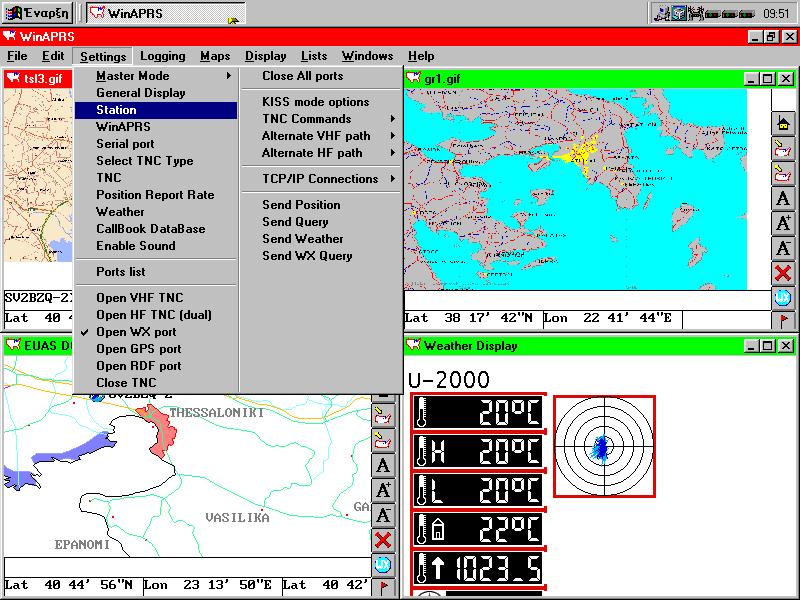Click the WX icon in EUAS map toolbar
Image resolution: width=800 pixels, height=600 pixels.
click(383, 564)
